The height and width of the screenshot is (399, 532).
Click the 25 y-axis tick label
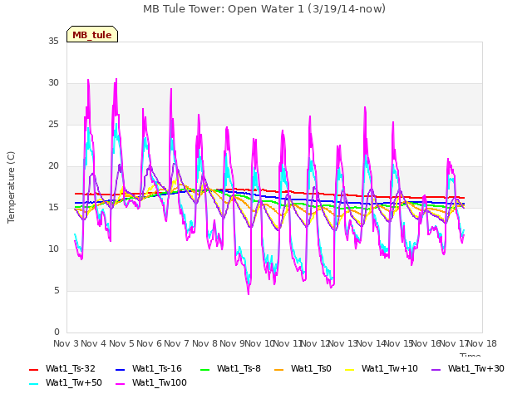pos(53,125)
